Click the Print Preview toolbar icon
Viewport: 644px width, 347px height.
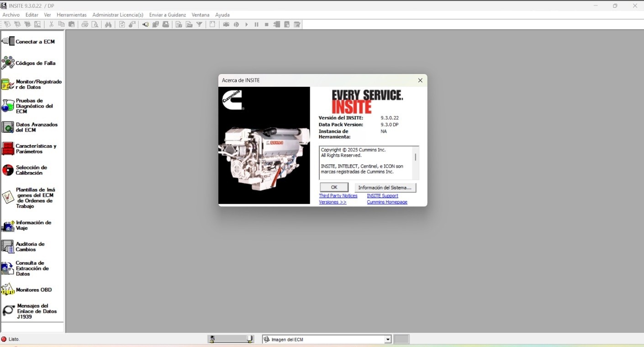pos(95,25)
